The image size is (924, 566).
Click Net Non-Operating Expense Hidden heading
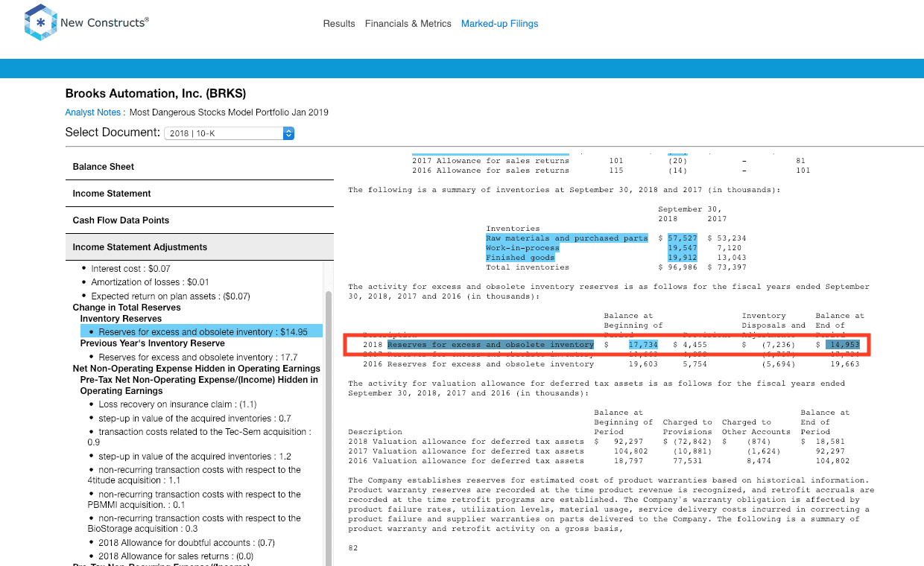pyautogui.click(x=197, y=369)
